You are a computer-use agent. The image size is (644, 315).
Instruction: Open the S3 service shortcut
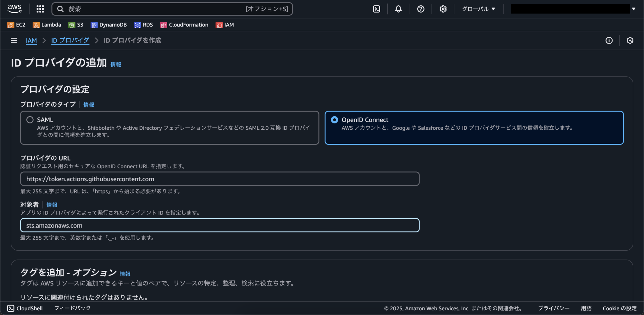75,24
